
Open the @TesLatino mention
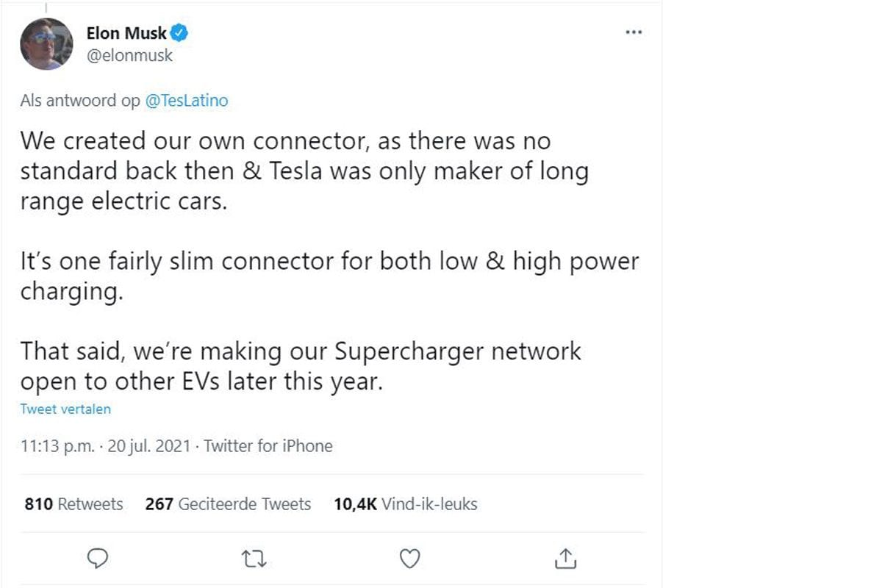(x=187, y=100)
